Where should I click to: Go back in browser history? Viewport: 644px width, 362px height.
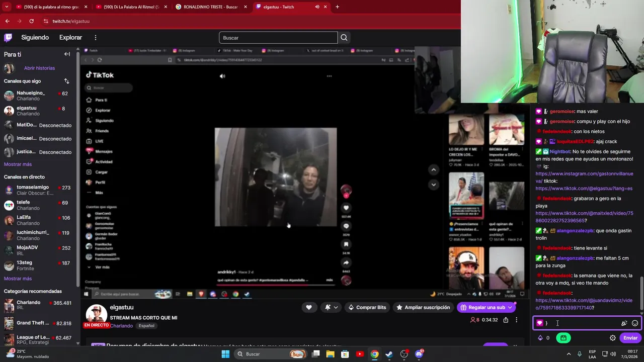7,21
